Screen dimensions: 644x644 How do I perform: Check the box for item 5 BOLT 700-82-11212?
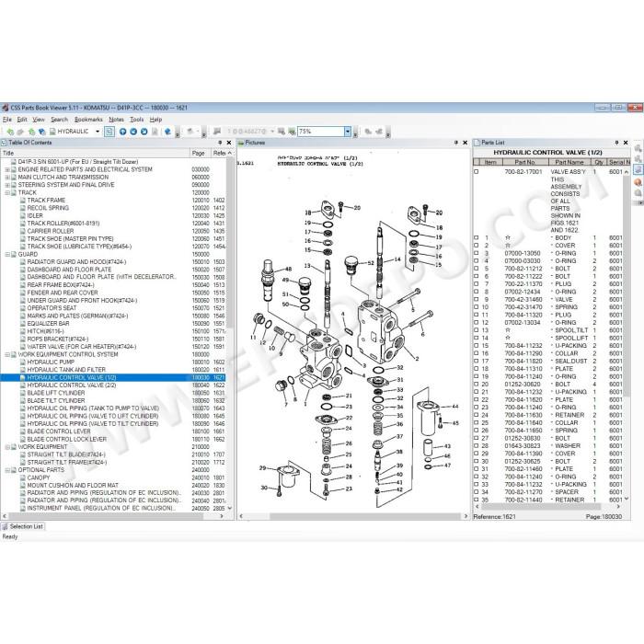(x=477, y=269)
